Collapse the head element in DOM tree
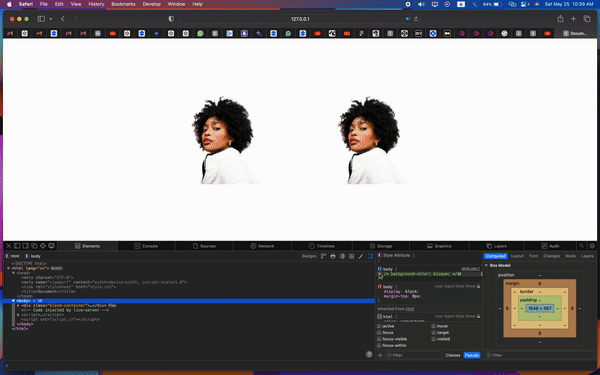Viewport: 600px width, 375px height. pyautogui.click(x=13, y=273)
